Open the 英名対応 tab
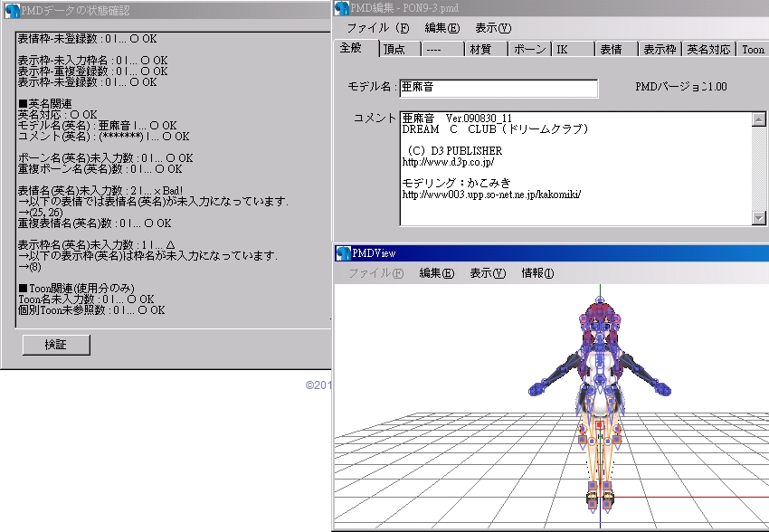 708,49
